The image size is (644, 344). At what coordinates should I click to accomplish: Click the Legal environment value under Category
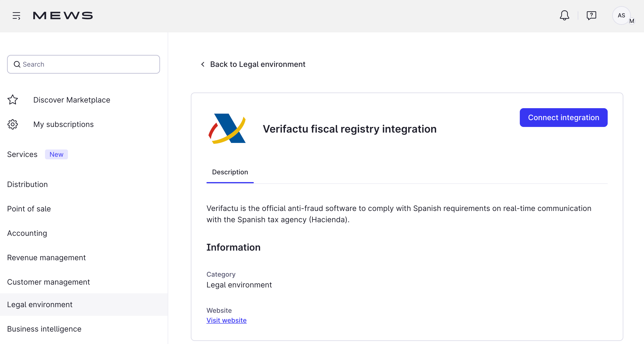[239, 285]
